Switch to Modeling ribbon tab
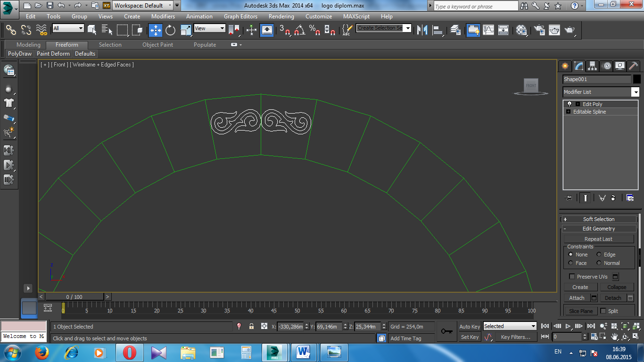The width and height of the screenshot is (644, 362). click(29, 45)
